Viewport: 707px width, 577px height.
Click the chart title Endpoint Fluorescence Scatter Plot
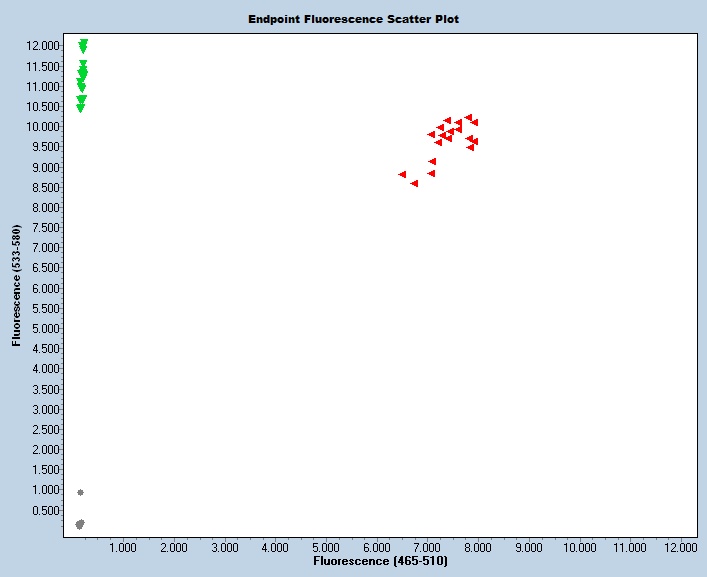click(354, 19)
